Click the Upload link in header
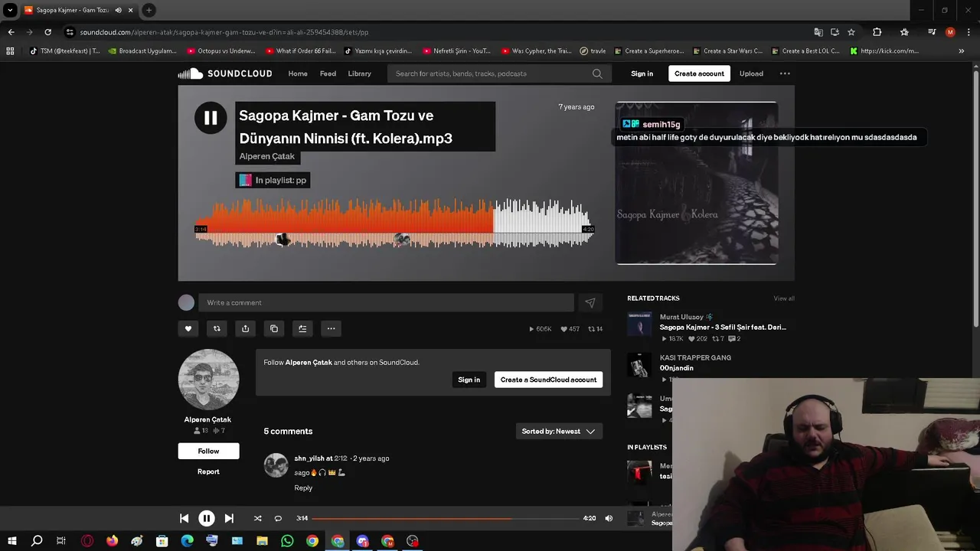 click(x=751, y=73)
